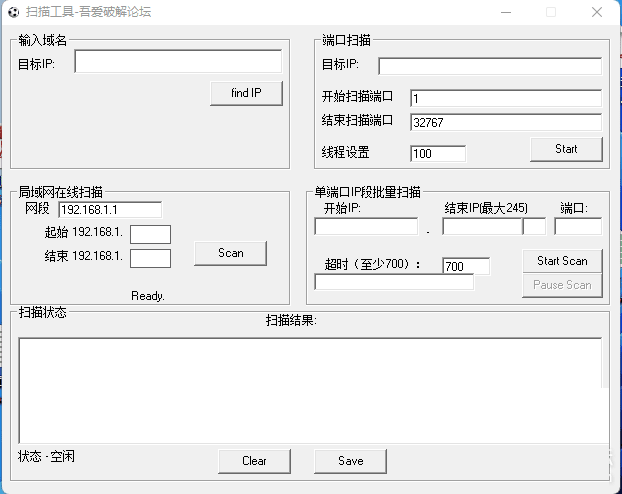Click the disabled maximize button in title bar
622x494 pixels.
tap(551, 12)
